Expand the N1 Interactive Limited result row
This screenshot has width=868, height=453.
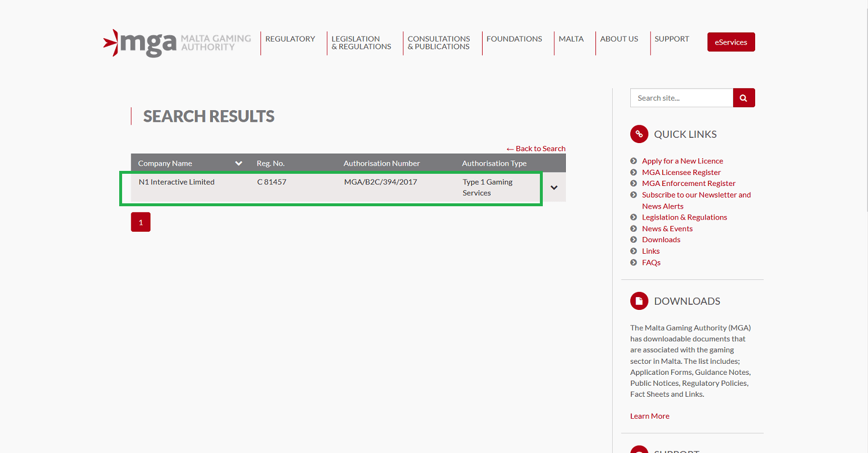[554, 188]
